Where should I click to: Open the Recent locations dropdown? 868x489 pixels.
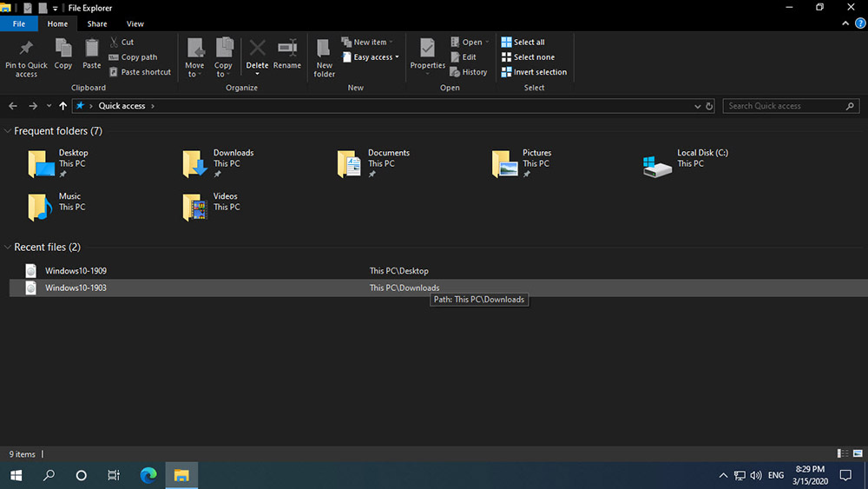(x=49, y=106)
